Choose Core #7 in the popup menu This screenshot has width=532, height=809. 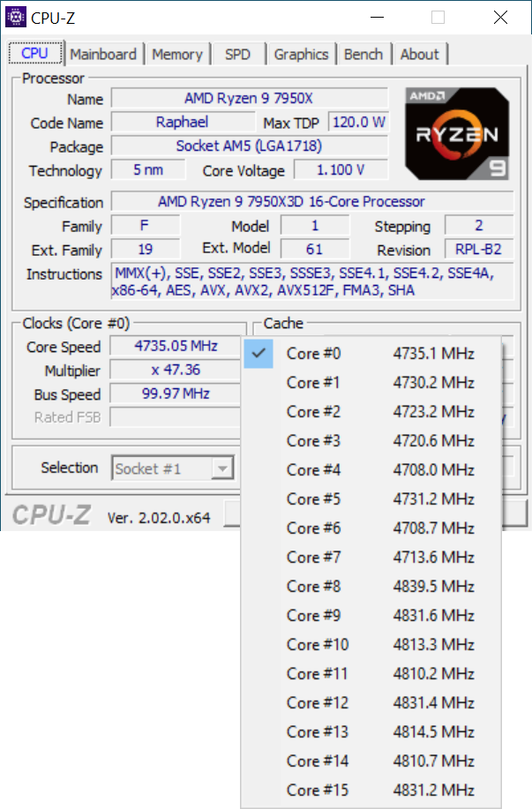pyautogui.click(x=371, y=558)
